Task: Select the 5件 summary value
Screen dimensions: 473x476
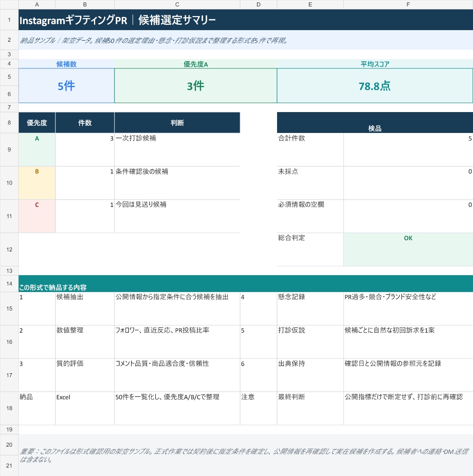Action: [66, 86]
